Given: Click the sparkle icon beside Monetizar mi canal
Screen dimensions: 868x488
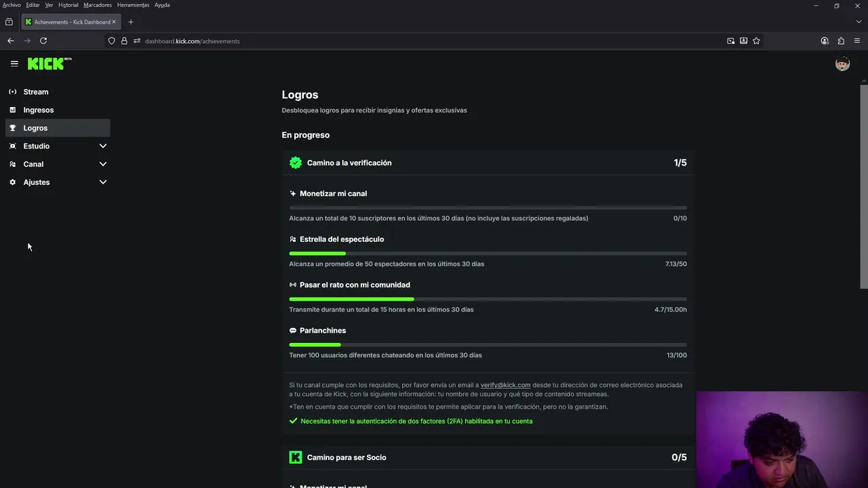Looking at the screenshot, I should (x=293, y=194).
